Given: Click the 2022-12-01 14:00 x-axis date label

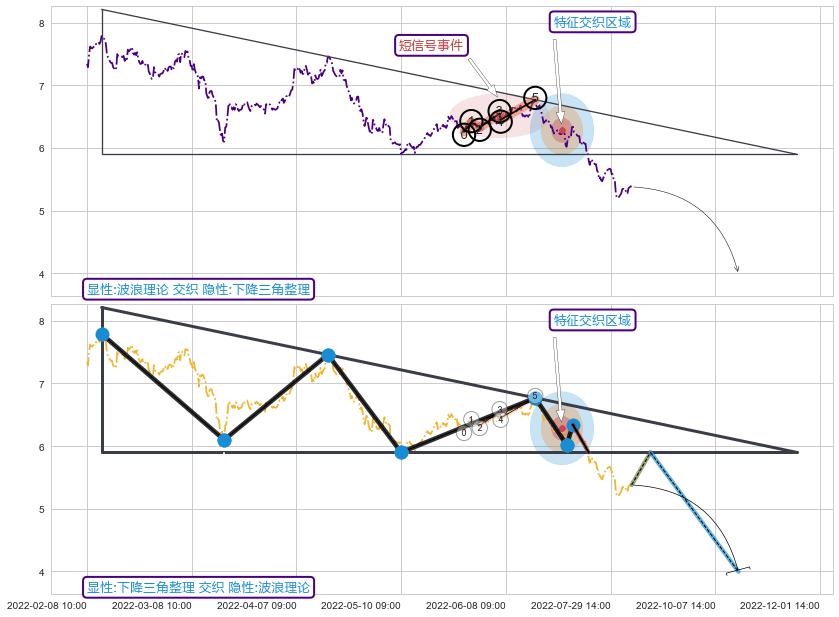Looking at the screenshot, I should [779, 605].
